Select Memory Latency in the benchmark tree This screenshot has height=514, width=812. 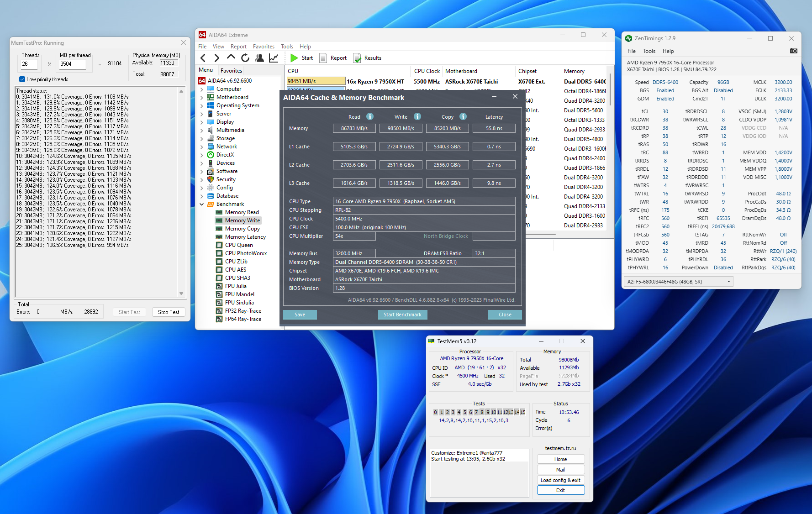pyautogui.click(x=245, y=237)
